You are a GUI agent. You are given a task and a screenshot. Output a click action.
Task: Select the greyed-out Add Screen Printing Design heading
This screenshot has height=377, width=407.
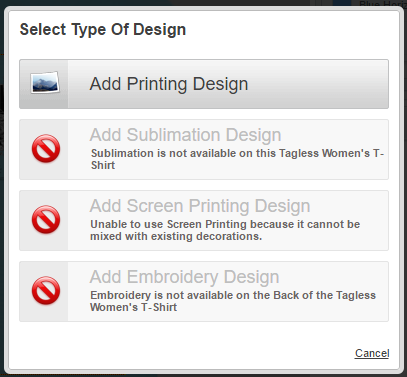pos(200,206)
